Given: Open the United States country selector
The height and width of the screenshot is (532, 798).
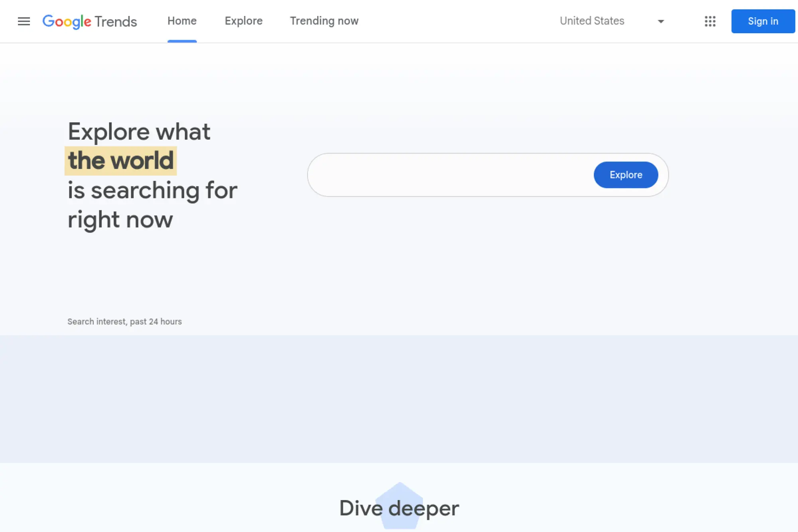Looking at the screenshot, I should pos(592,21).
